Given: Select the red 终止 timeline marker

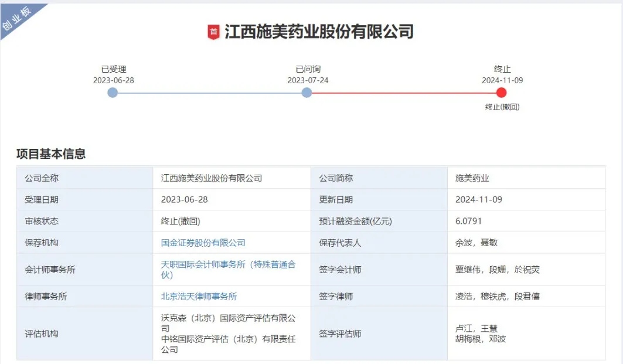Looking at the screenshot, I should [x=502, y=92].
